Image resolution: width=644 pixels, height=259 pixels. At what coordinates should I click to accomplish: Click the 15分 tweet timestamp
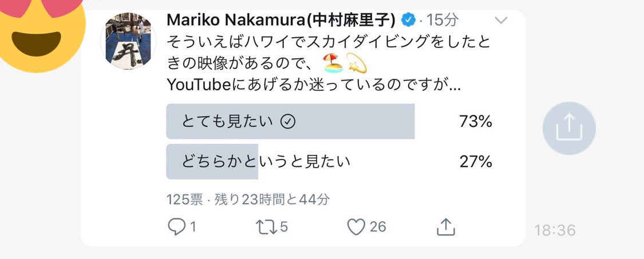[442, 21]
